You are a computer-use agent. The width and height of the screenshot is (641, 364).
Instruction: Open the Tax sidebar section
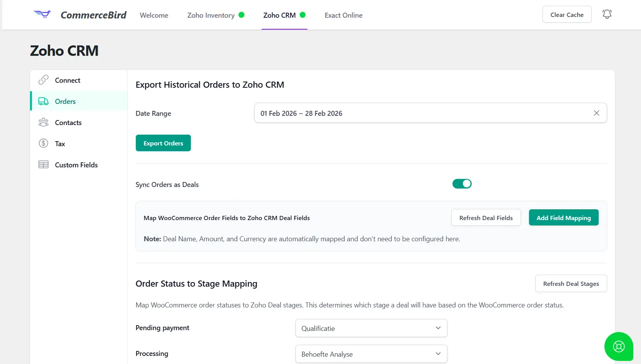coord(79,144)
